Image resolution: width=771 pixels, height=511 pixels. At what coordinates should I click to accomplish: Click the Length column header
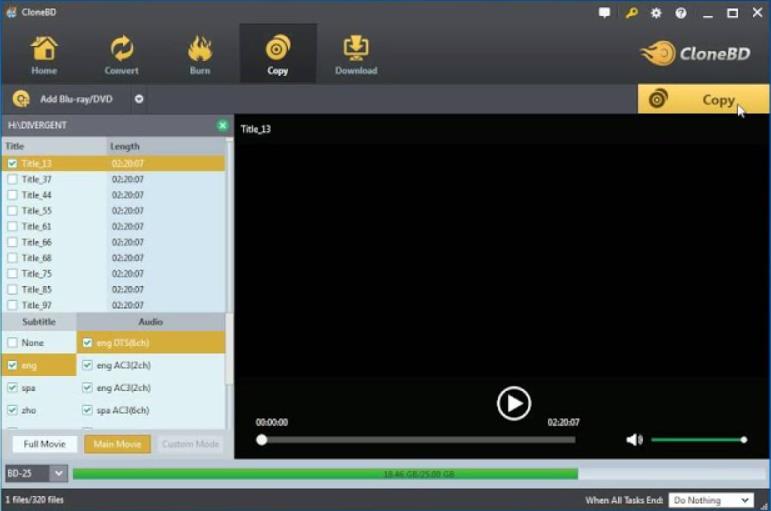(166, 146)
